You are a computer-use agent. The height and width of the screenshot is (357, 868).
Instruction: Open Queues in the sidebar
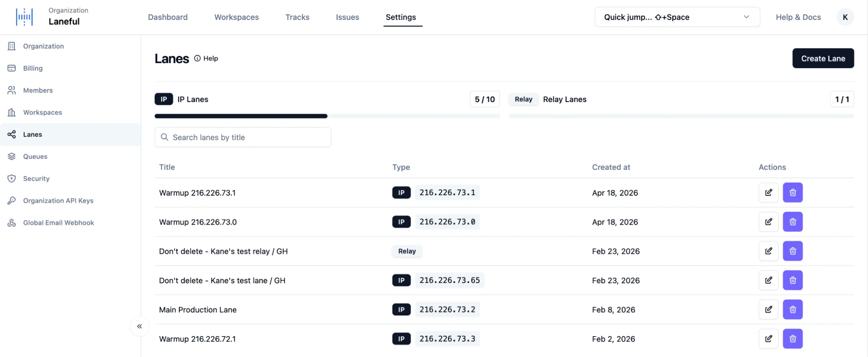(x=70, y=157)
